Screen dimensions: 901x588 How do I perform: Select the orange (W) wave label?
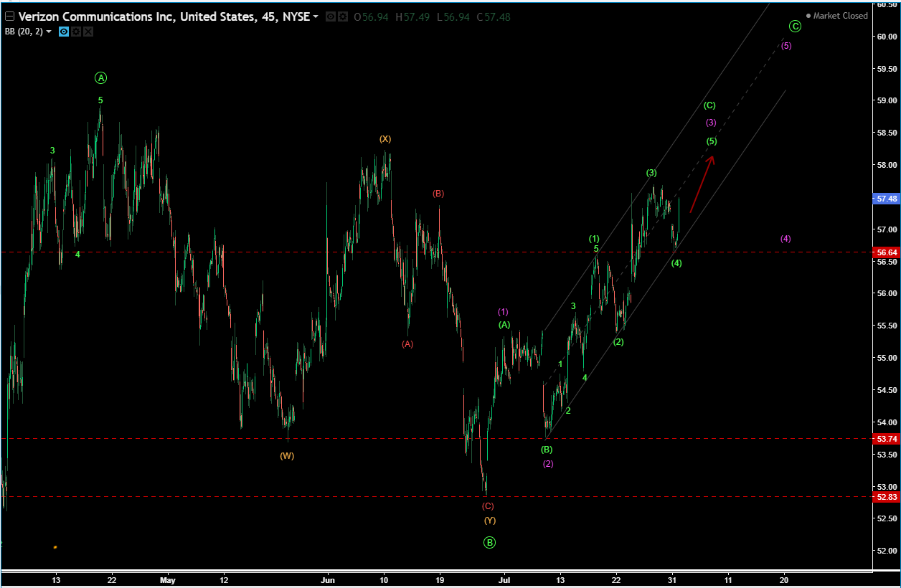(287, 455)
